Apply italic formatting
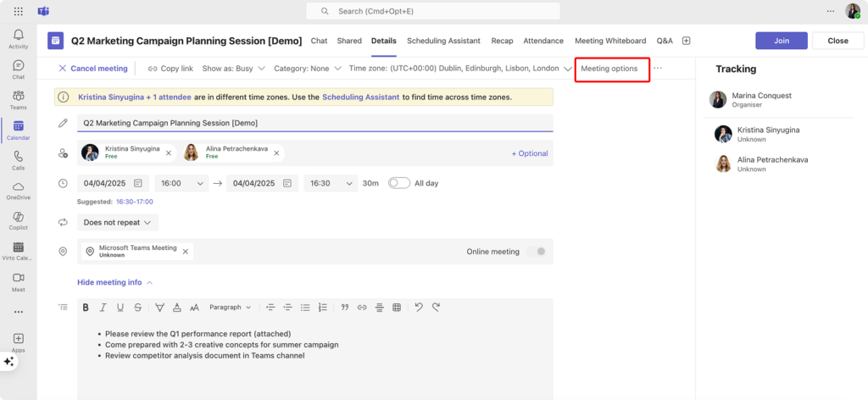This screenshot has height=400, width=868. (x=103, y=308)
